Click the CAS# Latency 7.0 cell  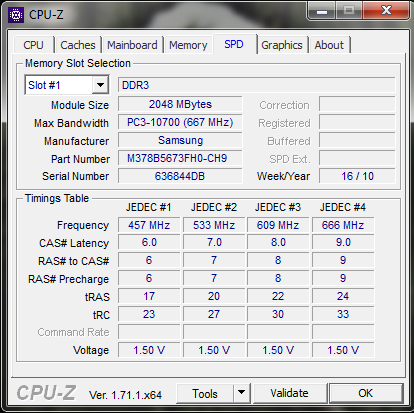(214, 242)
